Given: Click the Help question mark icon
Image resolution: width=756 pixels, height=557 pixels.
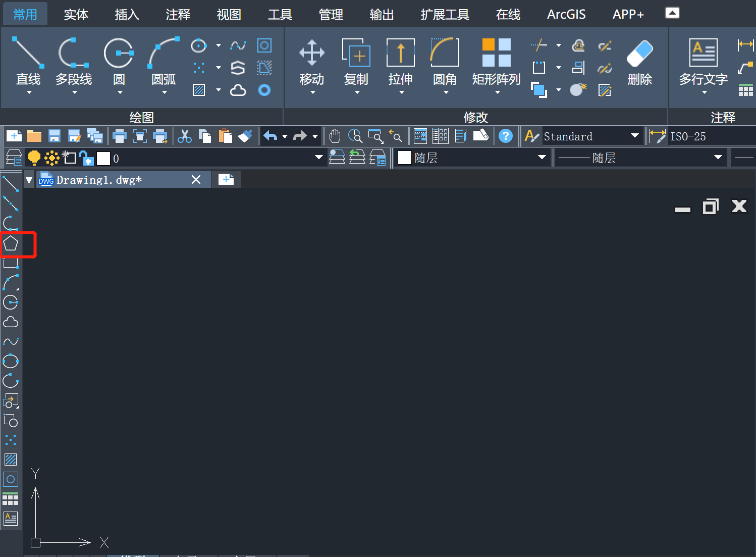Looking at the screenshot, I should click(506, 136).
